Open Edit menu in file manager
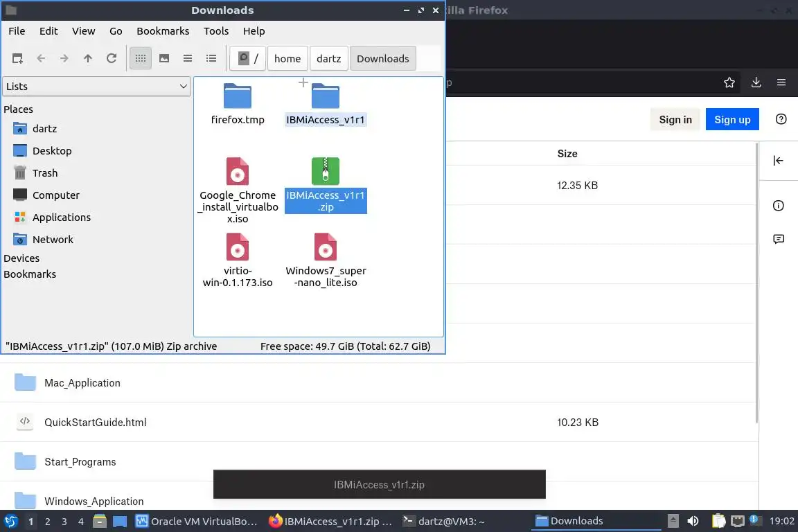This screenshot has height=532, width=798. point(48,31)
